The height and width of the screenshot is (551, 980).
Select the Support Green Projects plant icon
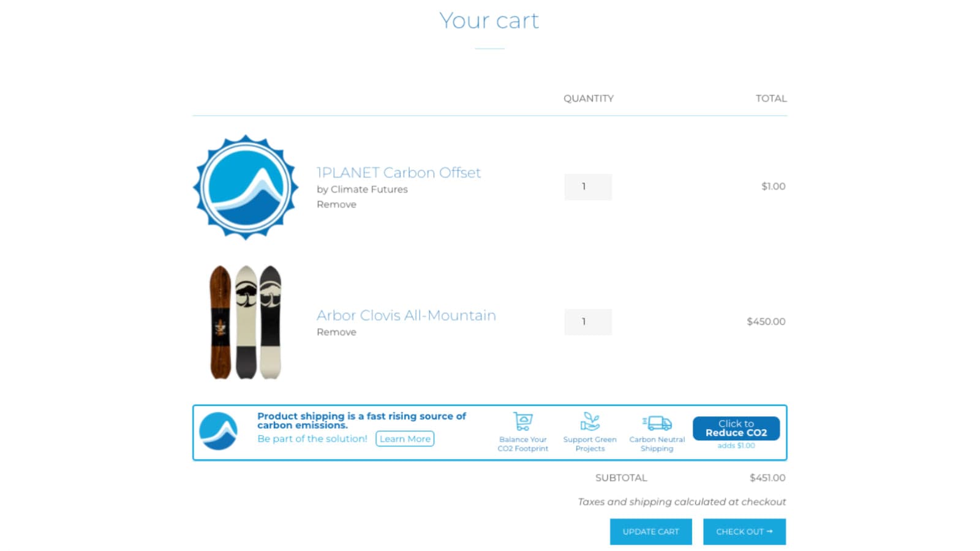coord(589,421)
